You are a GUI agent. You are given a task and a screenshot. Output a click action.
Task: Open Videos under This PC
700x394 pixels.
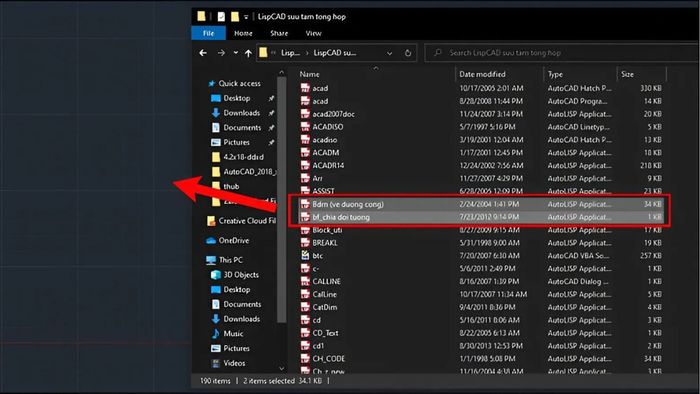(x=234, y=363)
